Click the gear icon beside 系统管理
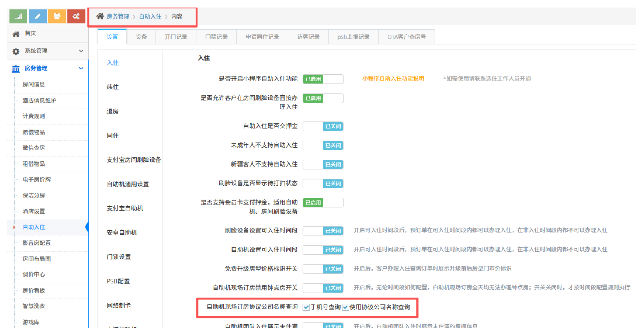644x328 pixels. coord(16,51)
